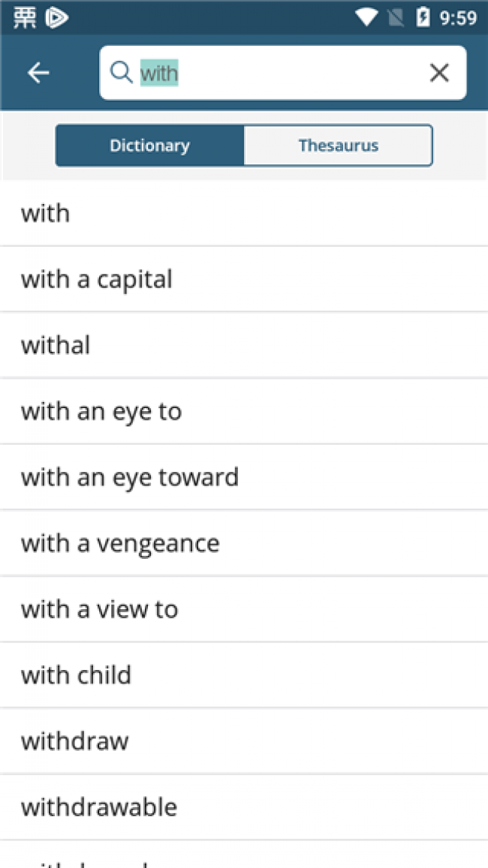Open the play store notification icon
Viewport: 488px width, 868px height.
(x=56, y=18)
